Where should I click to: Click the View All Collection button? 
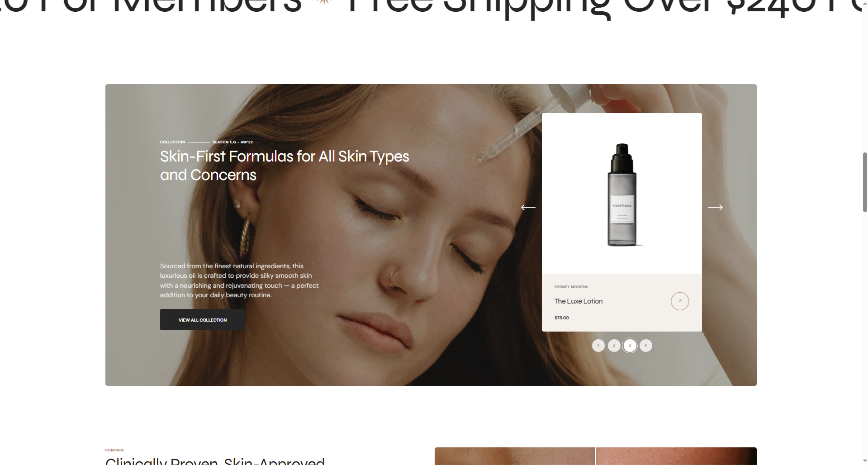point(202,320)
